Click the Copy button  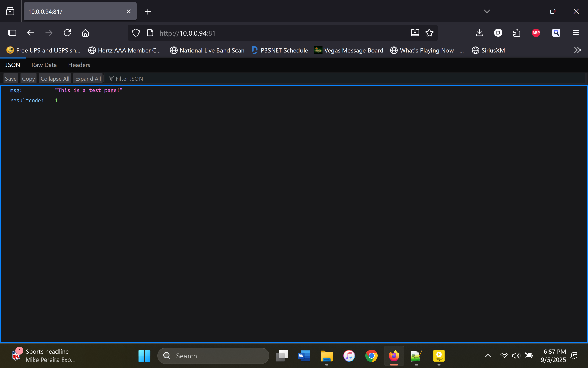(x=29, y=79)
